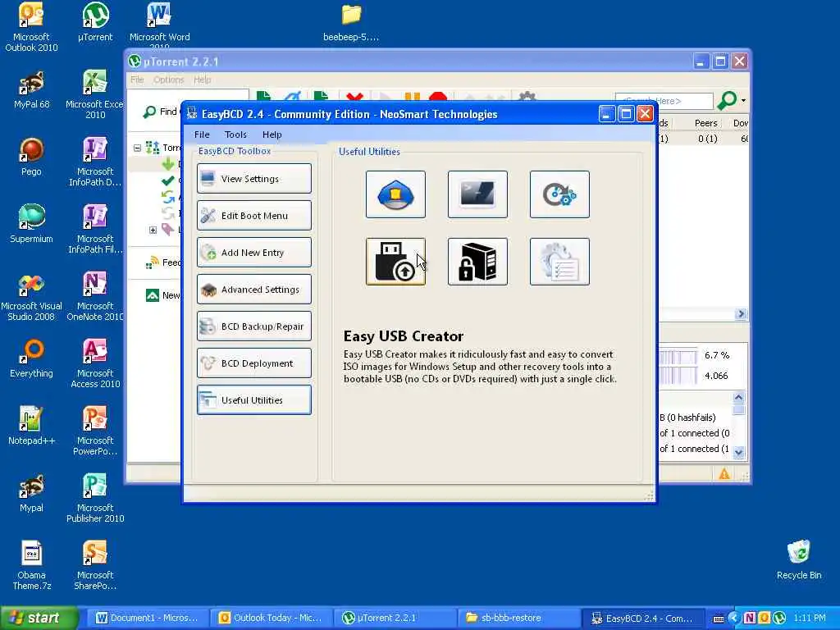
Task: Open the dropdown arrow beside uTorrent search
Action: pyautogui.click(x=743, y=100)
